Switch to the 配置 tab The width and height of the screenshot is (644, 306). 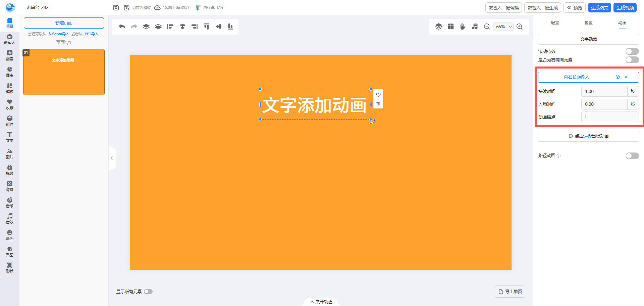[x=555, y=23]
